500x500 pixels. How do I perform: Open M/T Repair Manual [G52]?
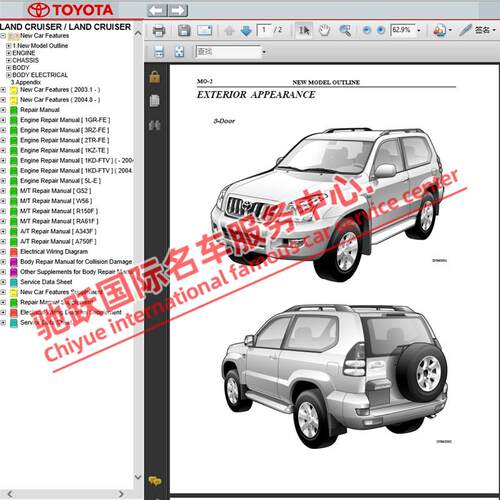click(55, 191)
